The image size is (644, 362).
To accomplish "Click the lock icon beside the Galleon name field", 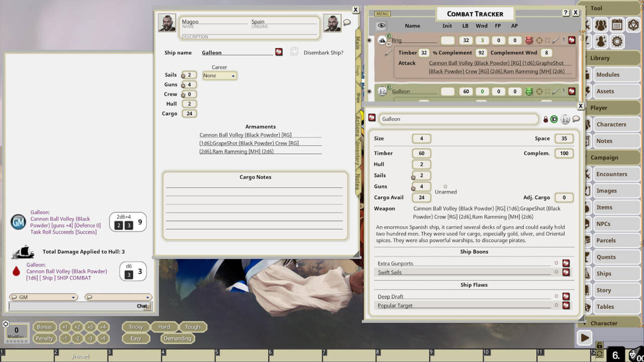I will (x=545, y=119).
